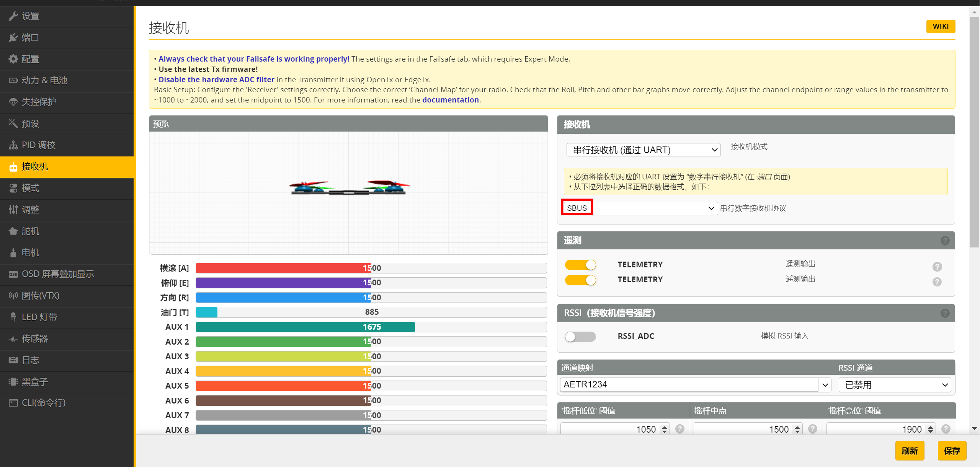
Task: Click the vertical scrollbar on the right
Action: click(974, 132)
